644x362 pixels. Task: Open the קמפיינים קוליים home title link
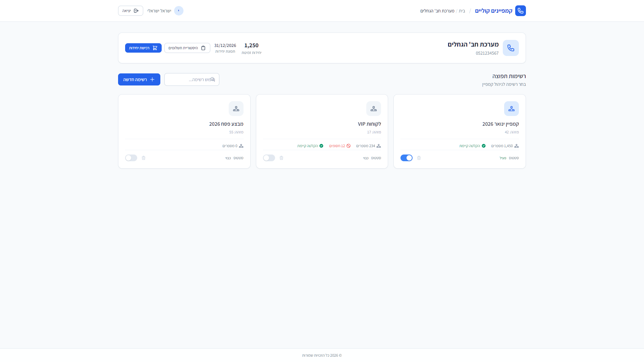point(493,11)
